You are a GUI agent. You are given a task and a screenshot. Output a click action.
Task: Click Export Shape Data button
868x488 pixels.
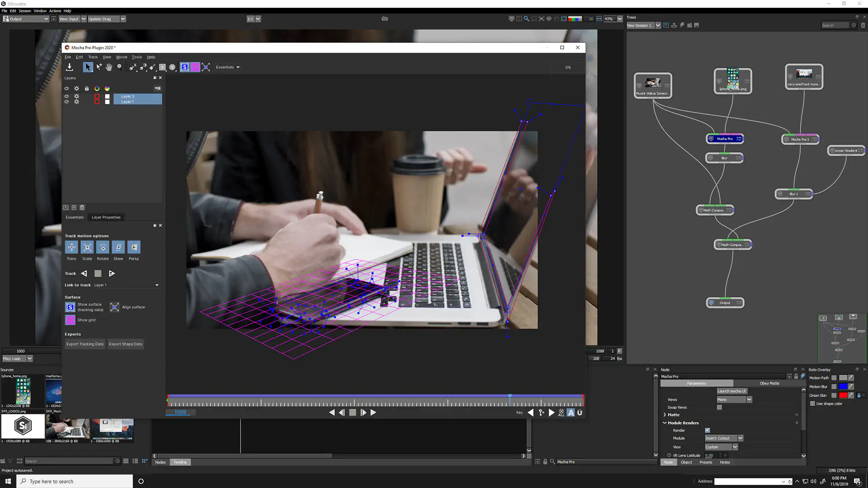[126, 344]
